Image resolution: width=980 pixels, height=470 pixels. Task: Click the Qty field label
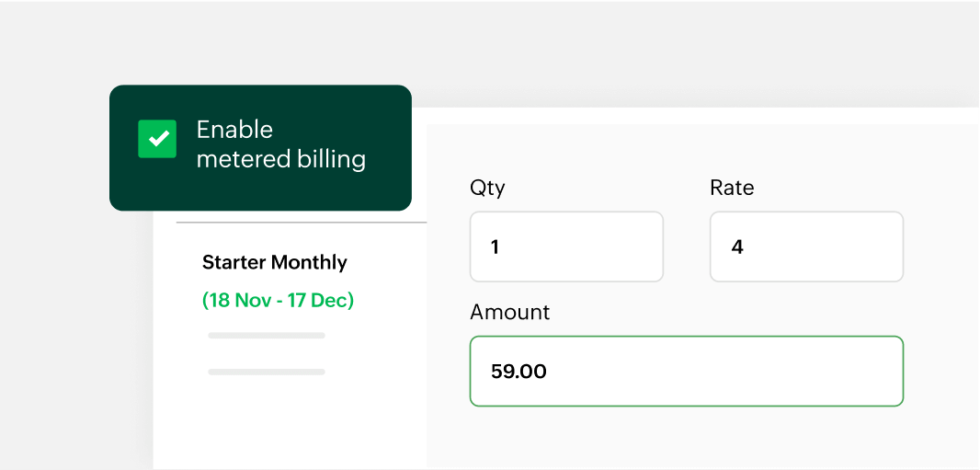[487, 188]
